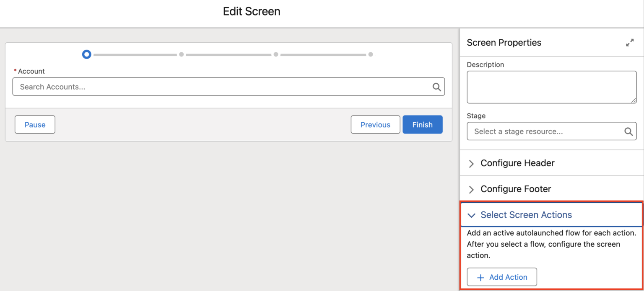644x291 pixels.
Task: Click the Pause button
Action: click(x=35, y=124)
